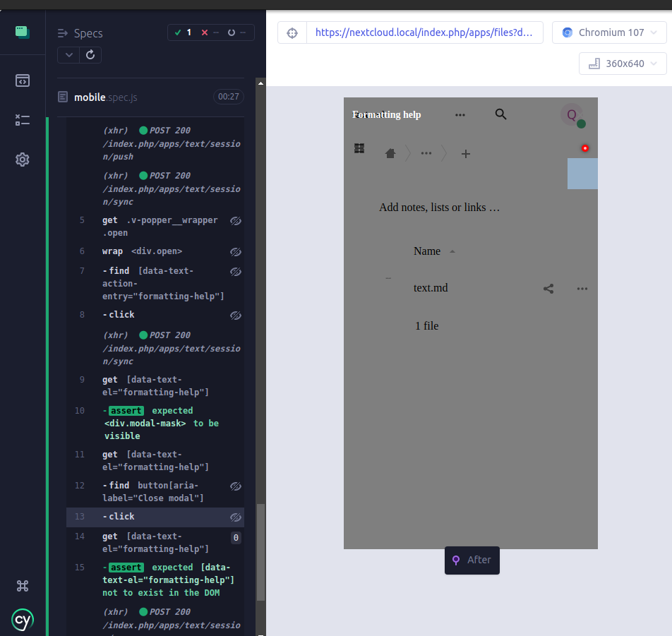Toggle visibility eye on the click step 13

[x=236, y=517]
